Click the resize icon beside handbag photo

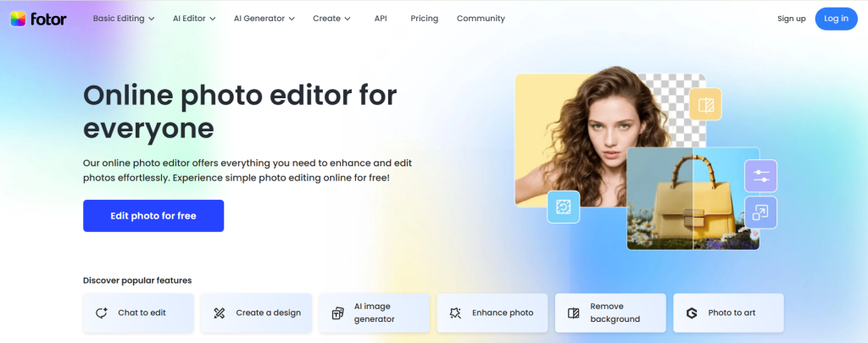click(x=760, y=213)
